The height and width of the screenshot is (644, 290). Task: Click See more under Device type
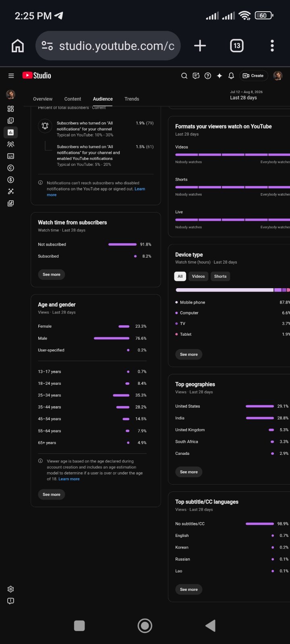(x=189, y=355)
